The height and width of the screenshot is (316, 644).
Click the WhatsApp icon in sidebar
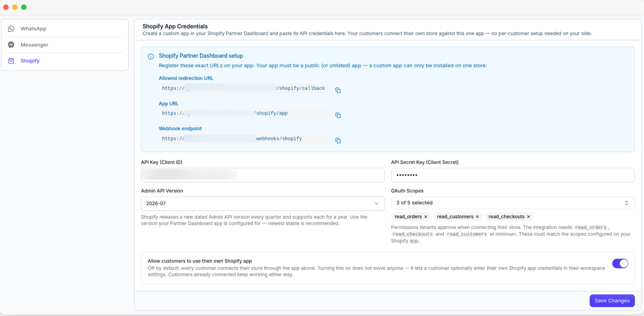point(11,29)
